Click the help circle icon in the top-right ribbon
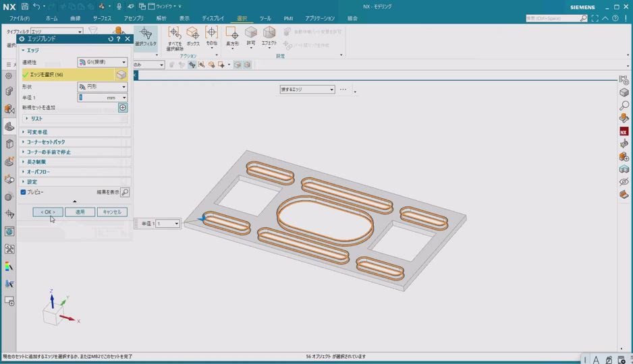This screenshot has height=364, width=633. coord(615,18)
